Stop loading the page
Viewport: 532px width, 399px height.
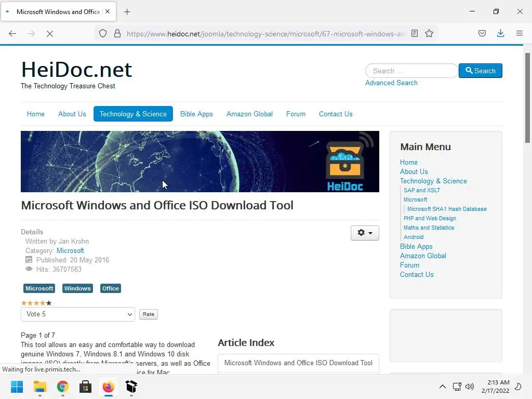coord(49,34)
